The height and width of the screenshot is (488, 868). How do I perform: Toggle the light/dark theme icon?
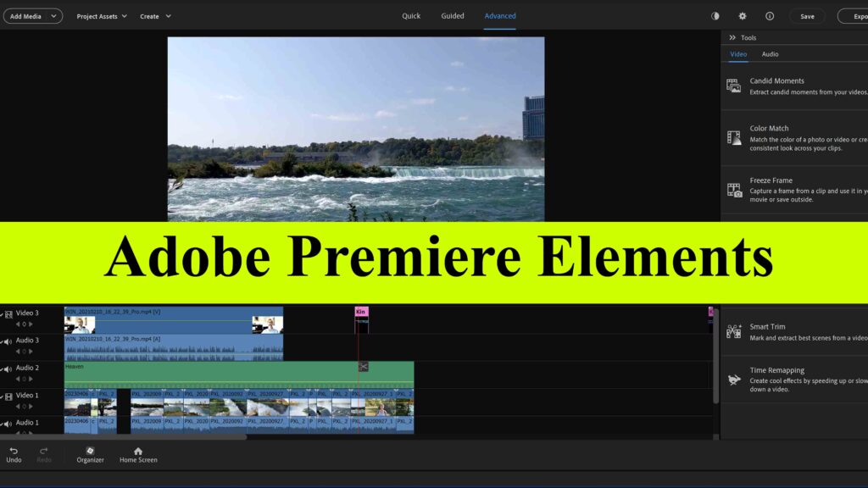[715, 16]
